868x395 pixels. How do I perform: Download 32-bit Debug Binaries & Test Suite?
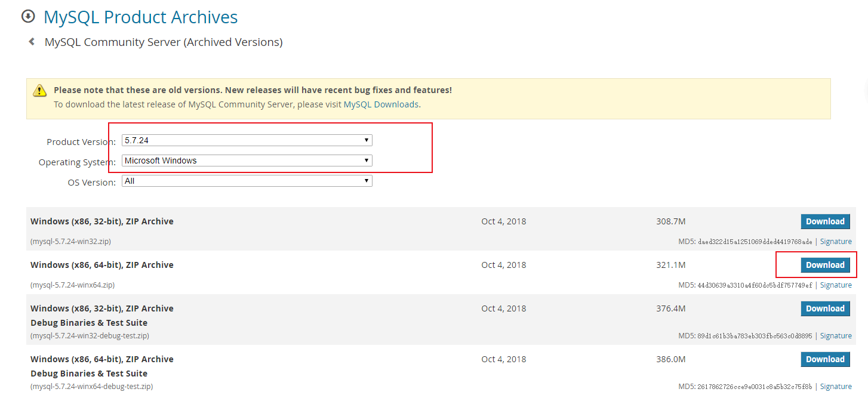[825, 308]
